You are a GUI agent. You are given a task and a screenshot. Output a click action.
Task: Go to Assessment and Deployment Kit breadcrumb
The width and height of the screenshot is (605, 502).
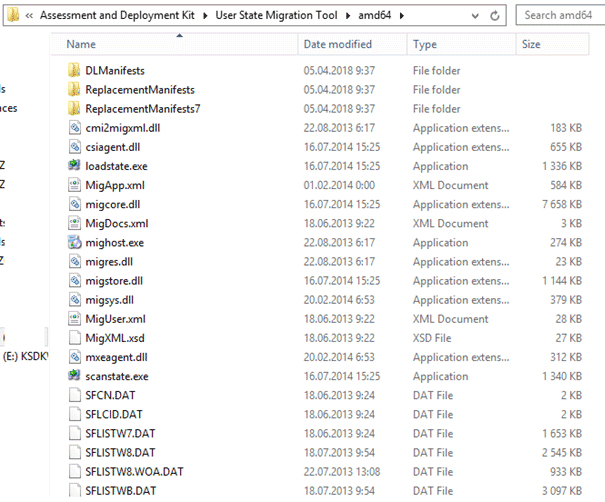pyautogui.click(x=117, y=15)
